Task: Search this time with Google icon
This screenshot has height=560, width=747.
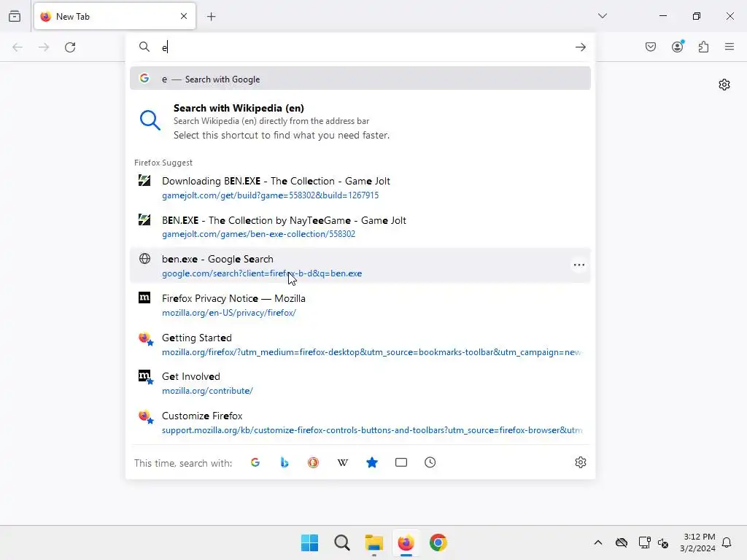Action: [255, 462]
